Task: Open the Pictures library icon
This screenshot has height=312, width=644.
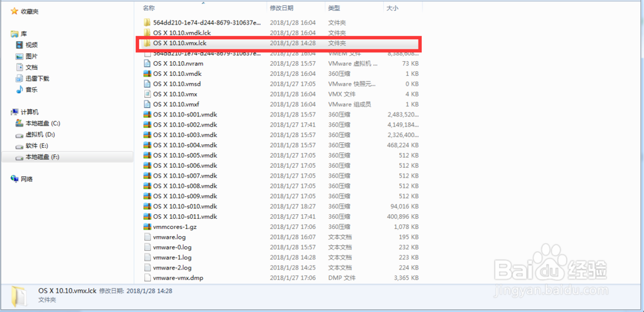Action: point(19,56)
